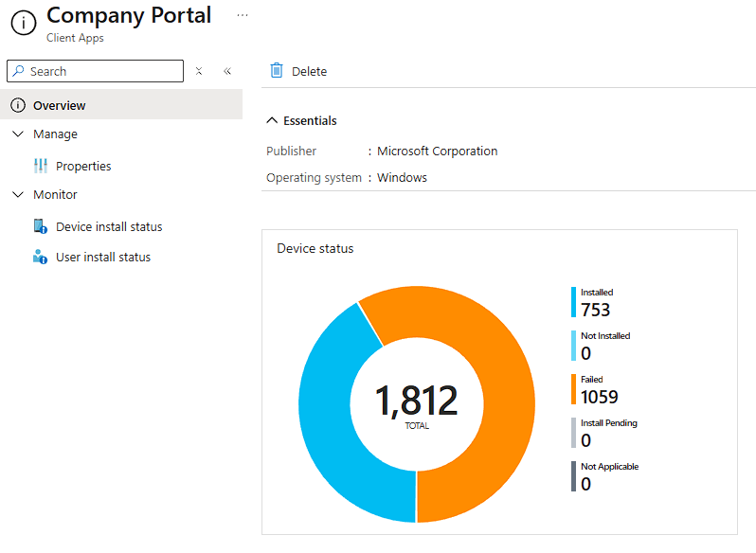
Task: Collapse the Manage section chevron
Action: pos(18,134)
